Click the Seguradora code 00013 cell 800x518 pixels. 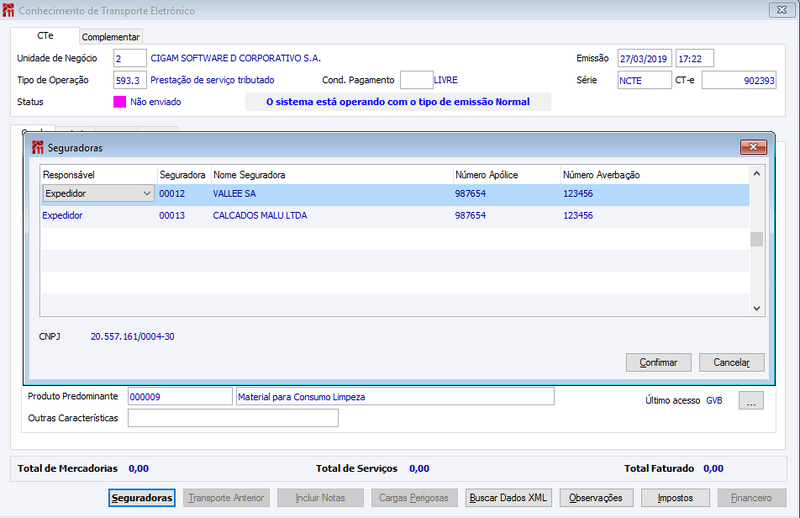[184, 216]
